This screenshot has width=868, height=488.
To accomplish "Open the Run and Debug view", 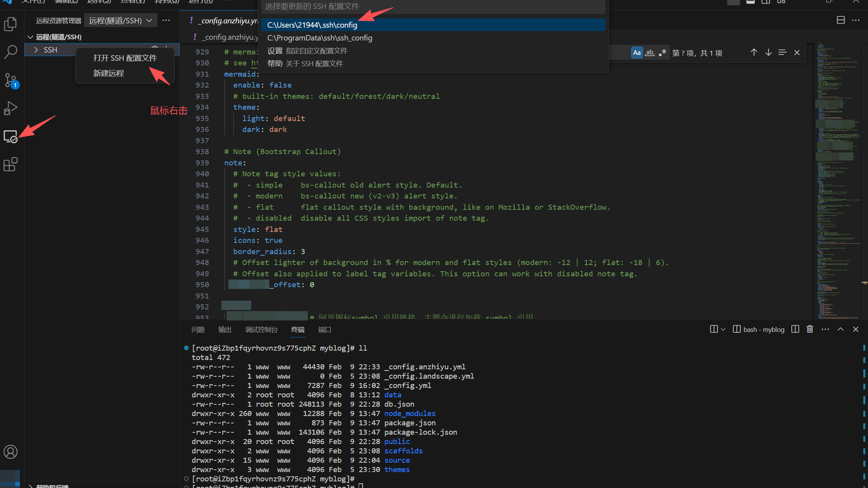I will point(11,108).
